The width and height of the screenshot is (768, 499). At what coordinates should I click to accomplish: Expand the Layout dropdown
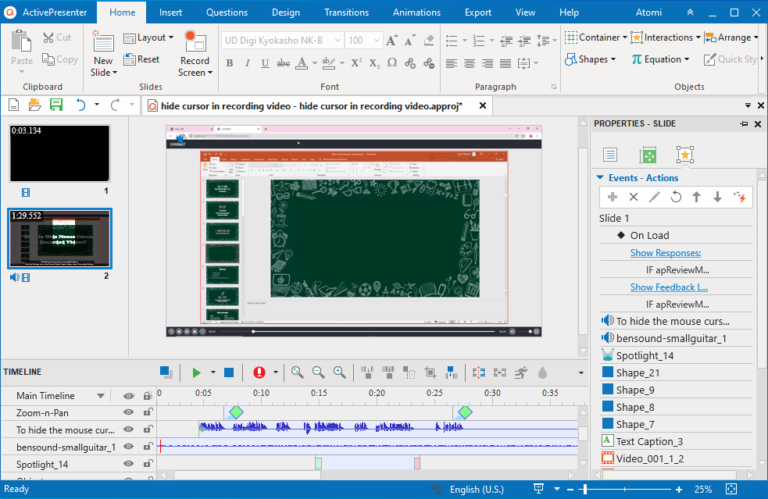(171, 37)
